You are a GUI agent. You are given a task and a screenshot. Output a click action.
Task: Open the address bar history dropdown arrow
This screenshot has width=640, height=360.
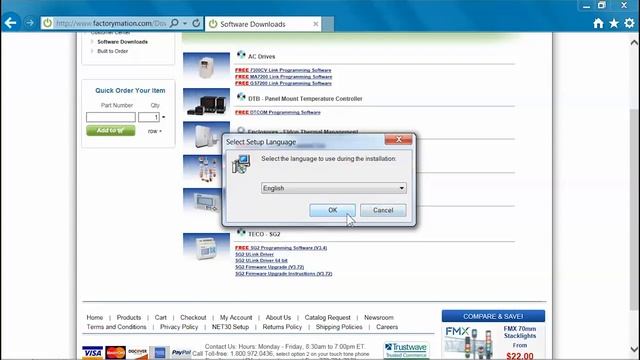[x=185, y=23]
